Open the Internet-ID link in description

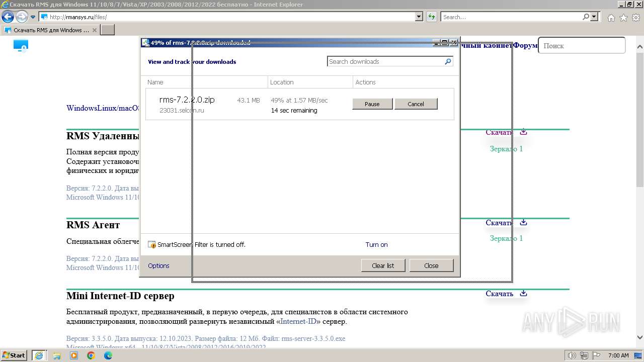point(298,321)
